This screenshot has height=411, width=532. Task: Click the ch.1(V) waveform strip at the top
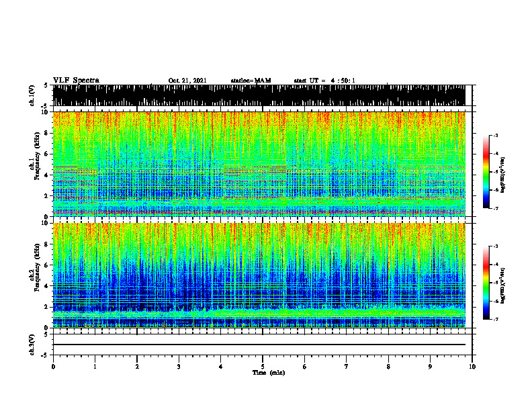(259, 95)
